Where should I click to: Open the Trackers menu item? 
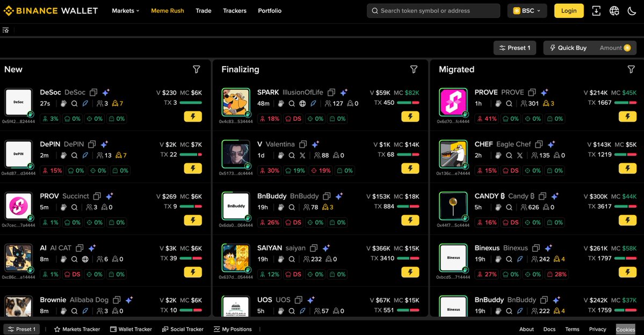point(235,11)
